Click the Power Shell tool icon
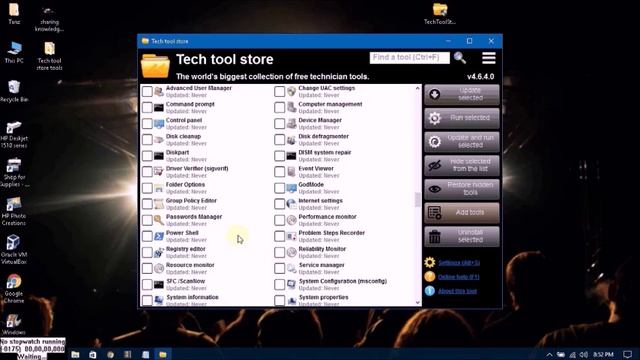This screenshot has height=360, width=640. coord(159,236)
